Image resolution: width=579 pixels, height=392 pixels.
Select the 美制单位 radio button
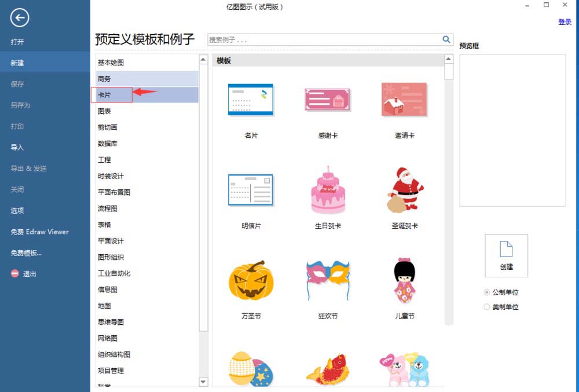[x=486, y=306]
